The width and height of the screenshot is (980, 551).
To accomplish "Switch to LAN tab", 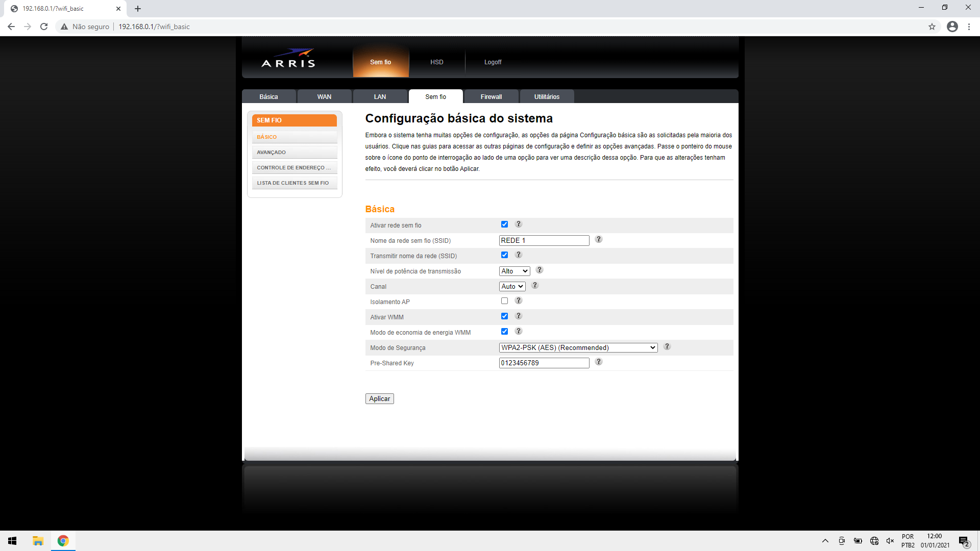I will pyautogui.click(x=380, y=96).
